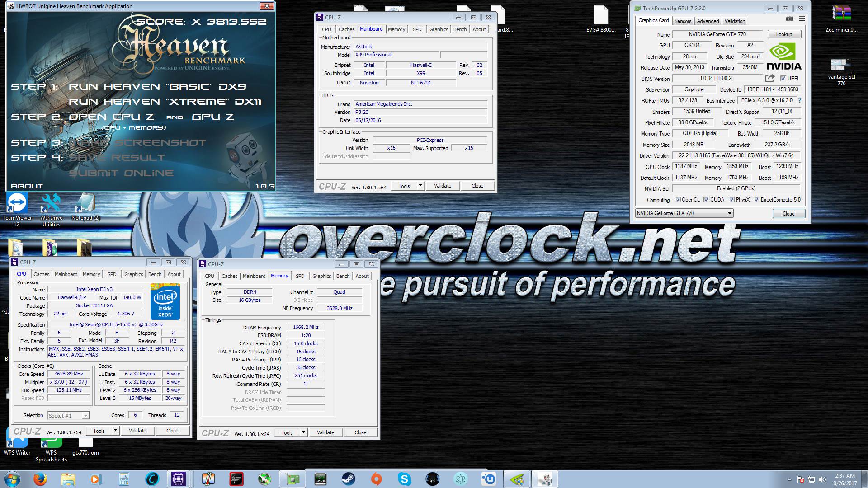This screenshot has height=488, width=868.
Task: Expand Tools arrow in CPU-Z CPU window
Action: click(x=115, y=431)
